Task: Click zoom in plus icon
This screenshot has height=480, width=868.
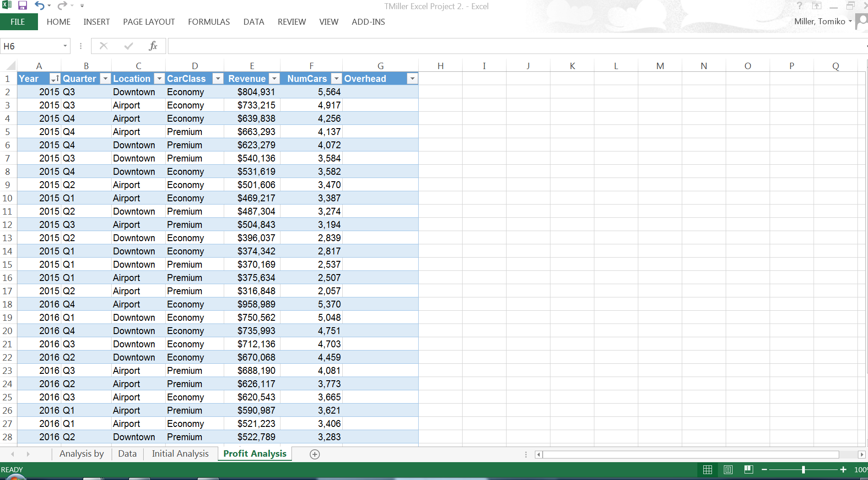Action: coord(843,469)
